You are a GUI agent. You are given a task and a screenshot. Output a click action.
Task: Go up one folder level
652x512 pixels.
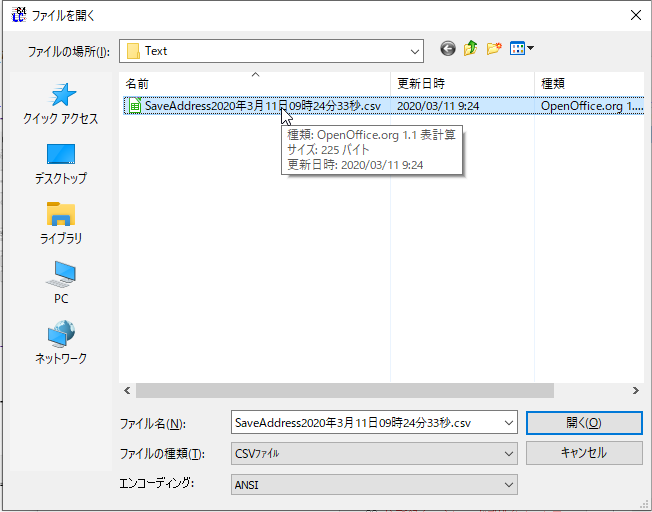[471, 49]
